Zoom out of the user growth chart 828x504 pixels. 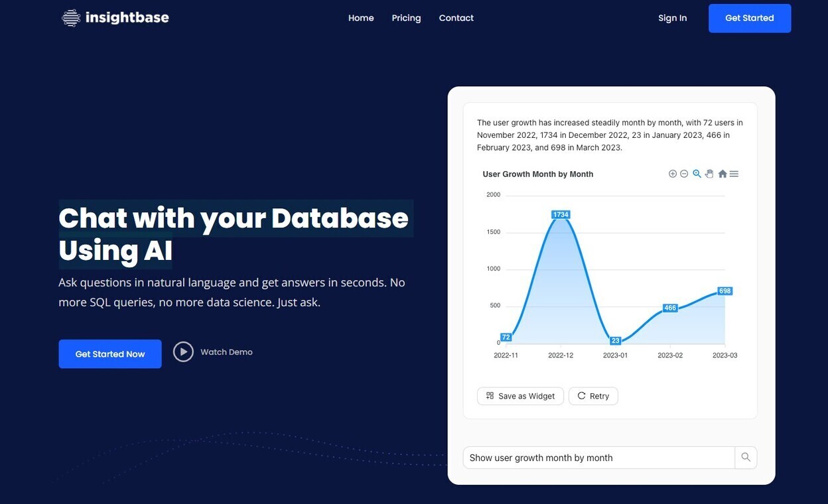(x=684, y=173)
